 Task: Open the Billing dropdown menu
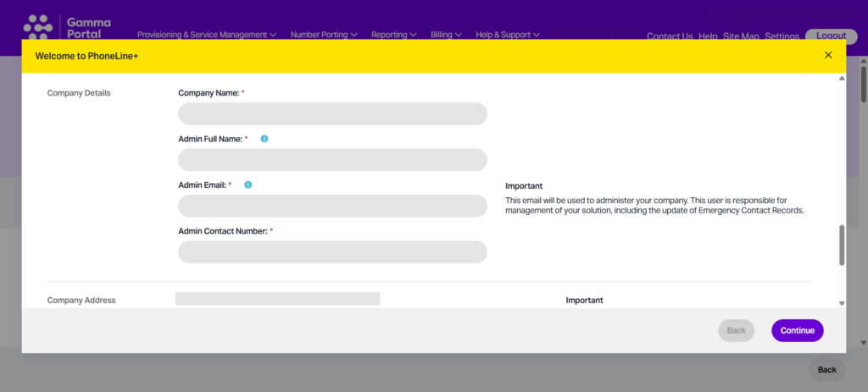coord(446,34)
